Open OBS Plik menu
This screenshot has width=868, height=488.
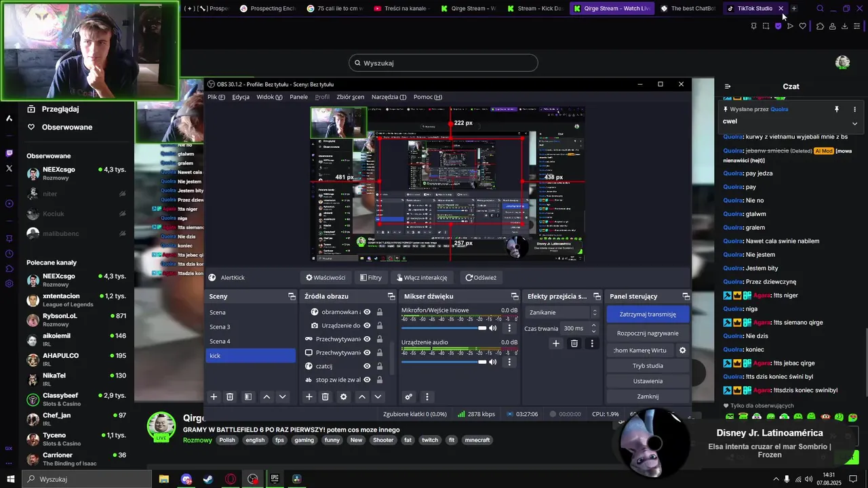point(216,97)
